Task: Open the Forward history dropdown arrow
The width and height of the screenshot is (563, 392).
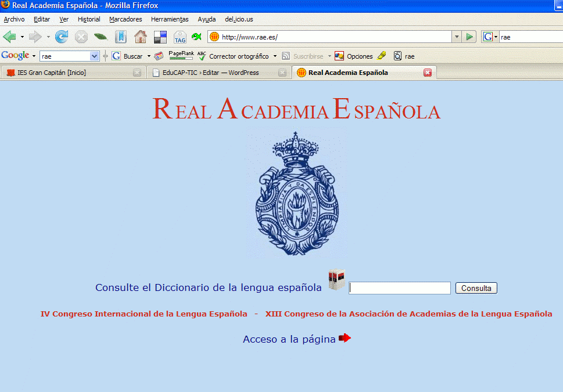Action: click(x=48, y=37)
